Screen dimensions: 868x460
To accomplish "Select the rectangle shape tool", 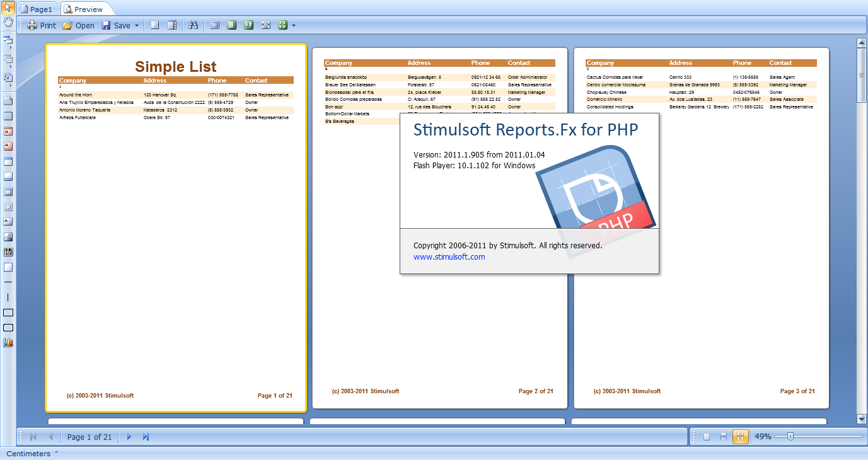I will pyautogui.click(x=8, y=313).
